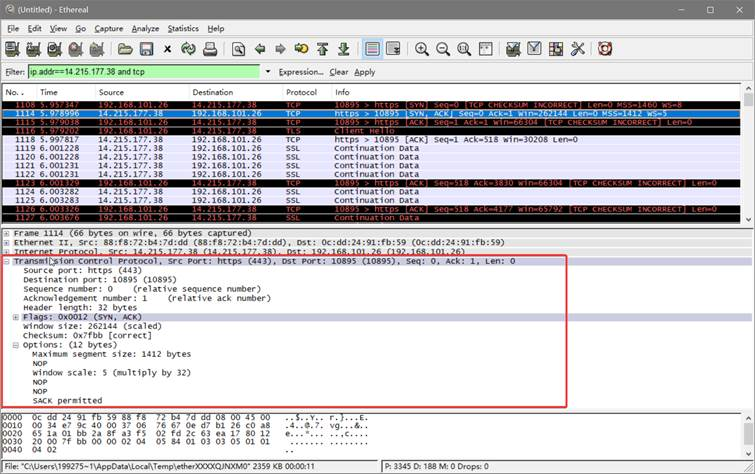Open the File menu
The image size is (755, 474).
(x=13, y=29)
